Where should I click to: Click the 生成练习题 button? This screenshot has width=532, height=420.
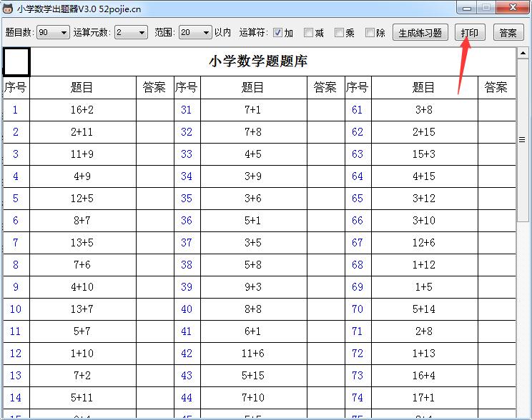click(420, 33)
